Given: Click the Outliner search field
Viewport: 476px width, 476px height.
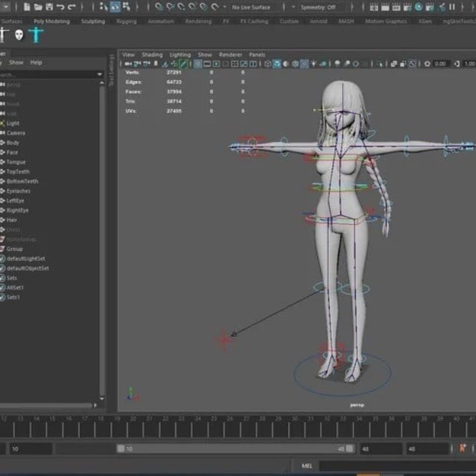Looking at the screenshot, I should click(x=47, y=74).
